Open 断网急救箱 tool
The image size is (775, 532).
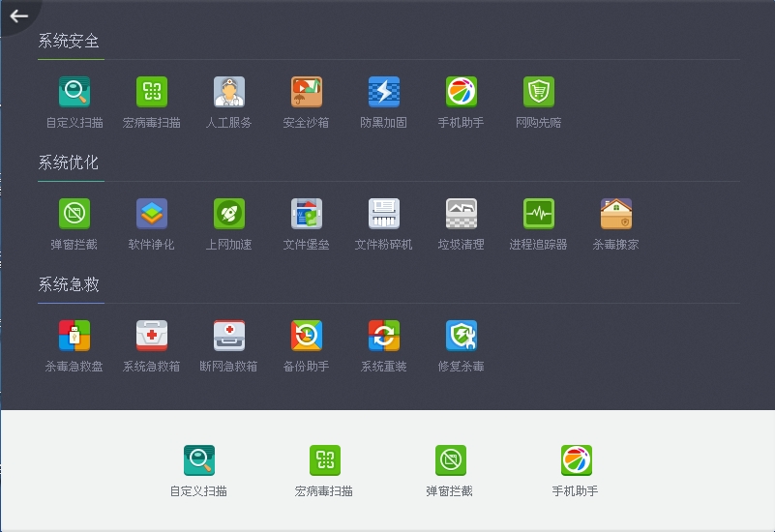229,337
